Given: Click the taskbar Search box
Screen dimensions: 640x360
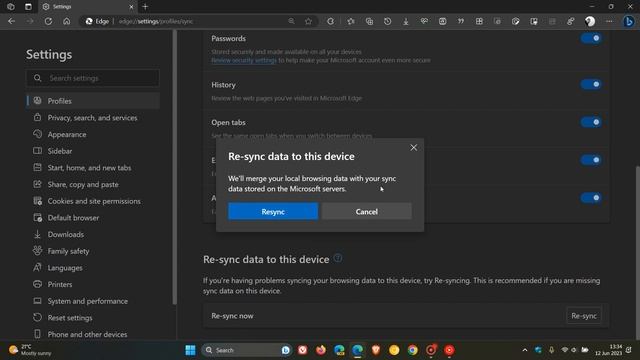Looking at the screenshot, I should tap(246, 350).
